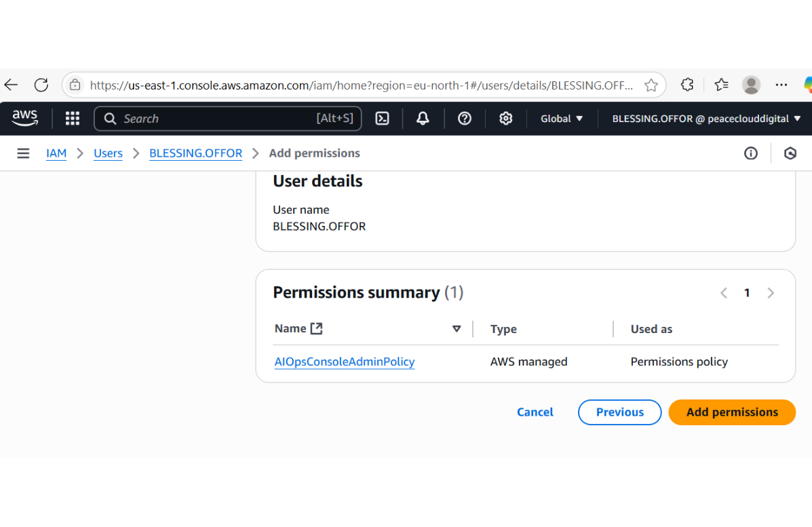
Task: Open the AWS settings gear
Action: [x=506, y=119]
